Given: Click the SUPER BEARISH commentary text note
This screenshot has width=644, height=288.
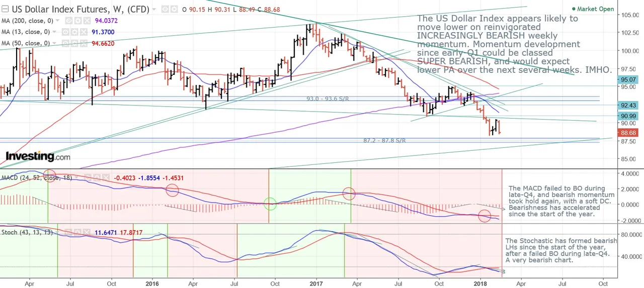Looking at the screenshot, I should pyautogui.click(x=514, y=44).
